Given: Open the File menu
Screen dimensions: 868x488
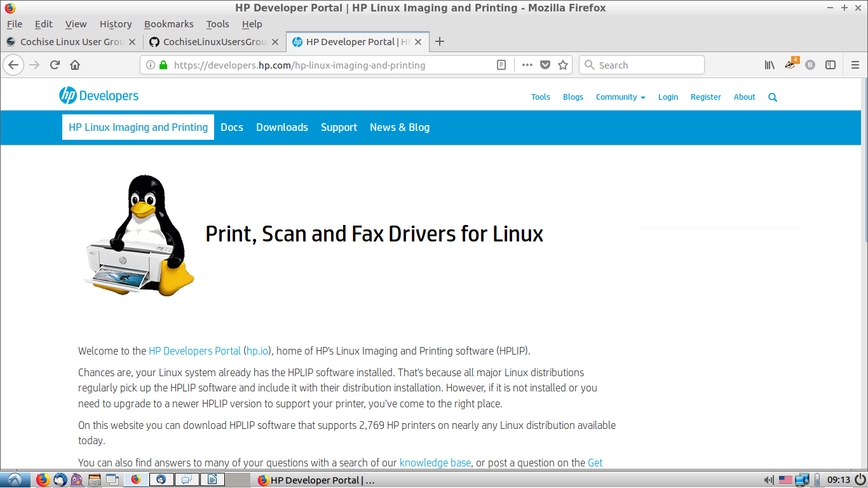Looking at the screenshot, I should [14, 24].
